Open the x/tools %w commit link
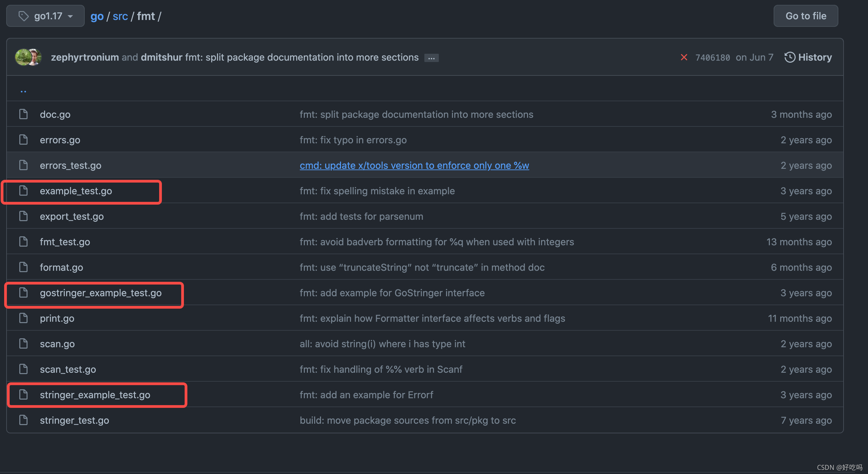This screenshot has width=868, height=474. tap(414, 165)
